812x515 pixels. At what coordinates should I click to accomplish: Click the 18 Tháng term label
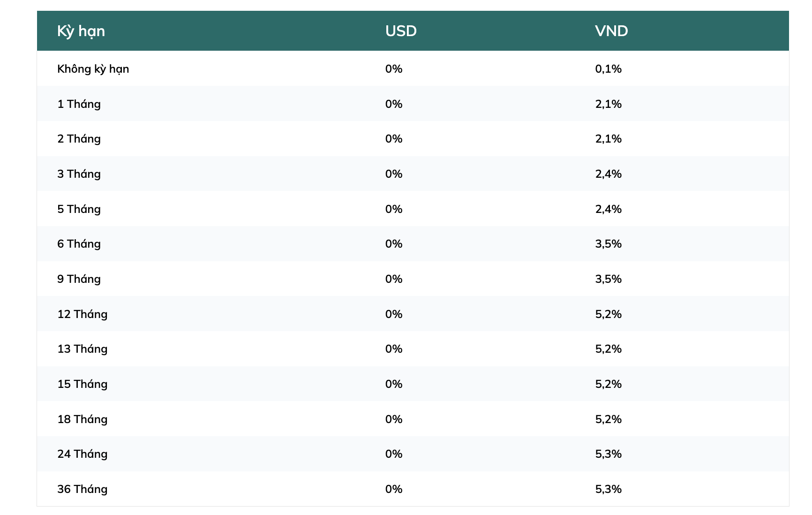(82, 419)
